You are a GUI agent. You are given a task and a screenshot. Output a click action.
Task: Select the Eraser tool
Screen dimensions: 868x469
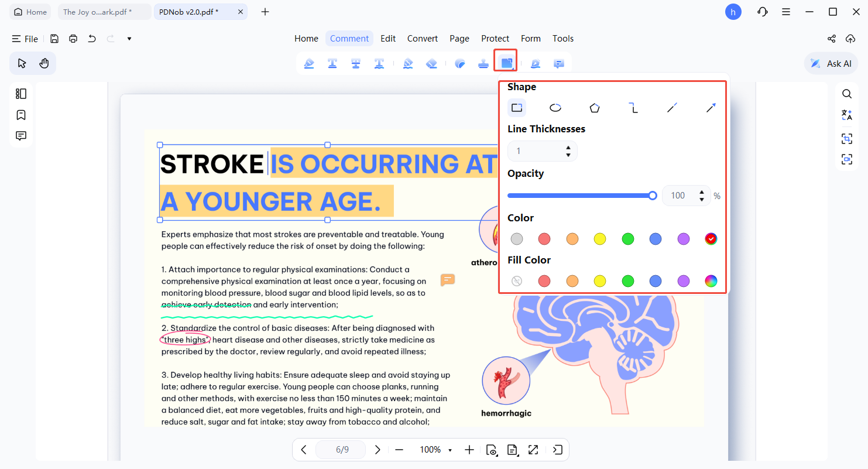tap(431, 63)
